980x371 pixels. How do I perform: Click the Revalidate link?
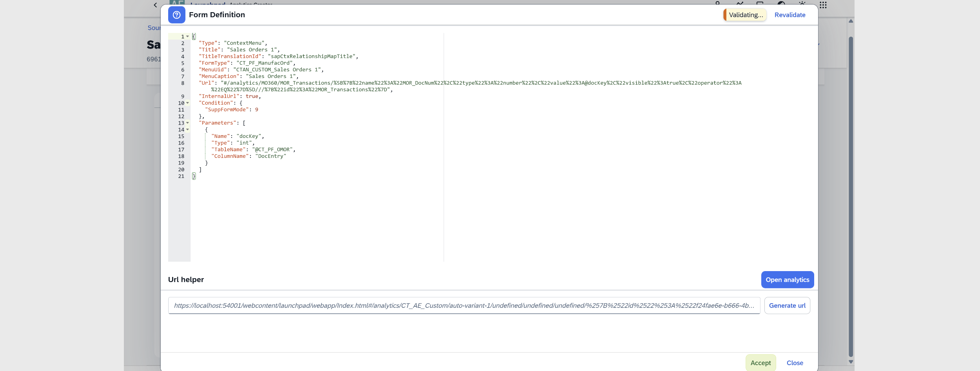[790, 14]
